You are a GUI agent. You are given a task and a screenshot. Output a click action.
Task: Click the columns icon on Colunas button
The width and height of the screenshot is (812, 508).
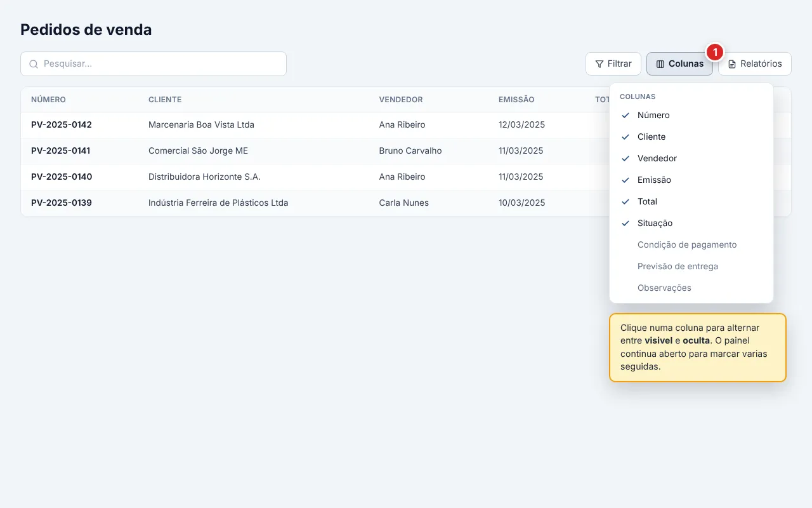click(x=660, y=64)
